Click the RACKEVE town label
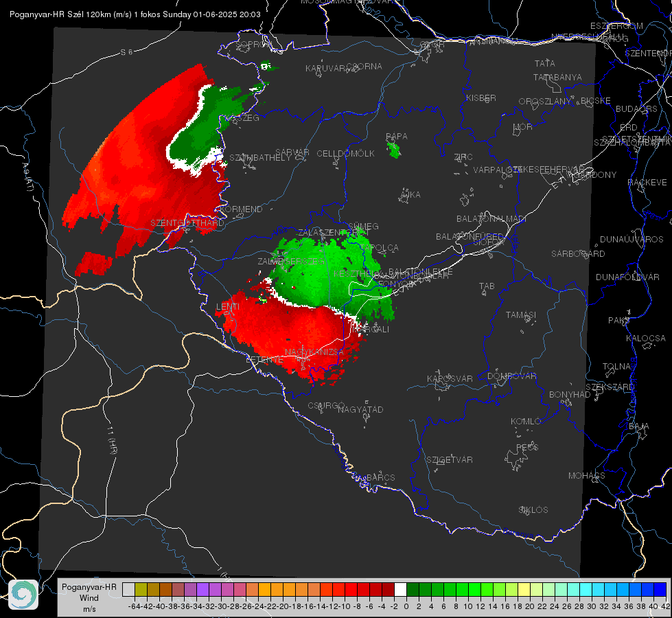 tap(647, 182)
